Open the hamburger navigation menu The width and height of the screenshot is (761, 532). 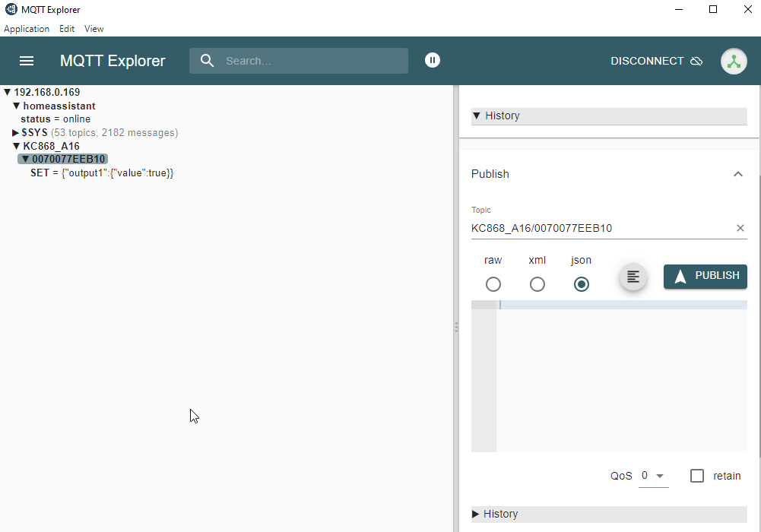pyautogui.click(x=27, y=61)
